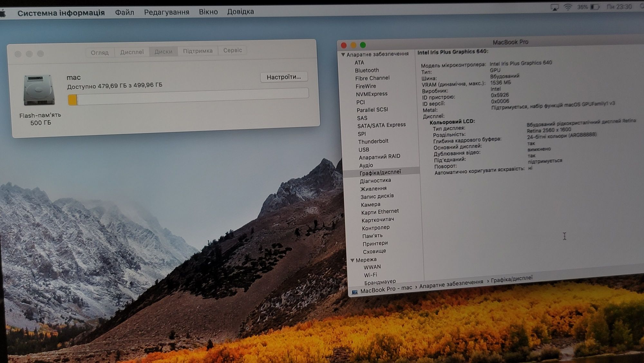Select Діагностика in the sidebar
Image resolution: width=644 pixels, height=363 pixels.
click(375, 181)
